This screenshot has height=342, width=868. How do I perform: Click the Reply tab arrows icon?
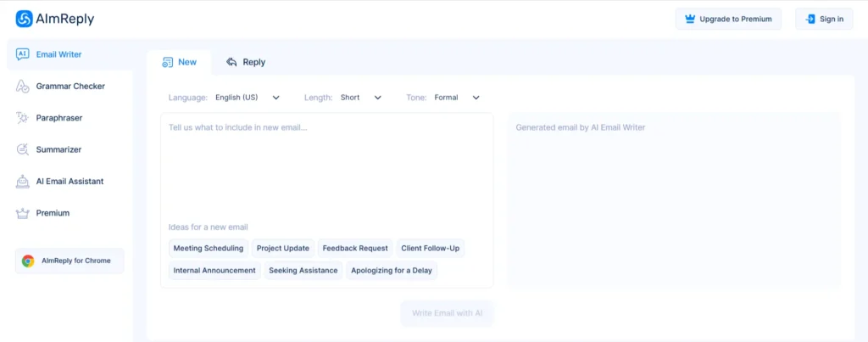(x=231, y=62)
